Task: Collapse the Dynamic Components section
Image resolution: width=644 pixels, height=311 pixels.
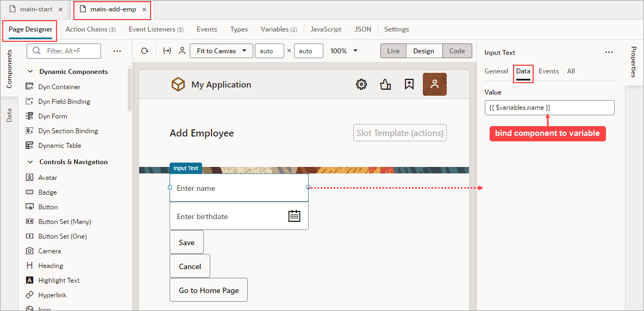Action: 30,71
